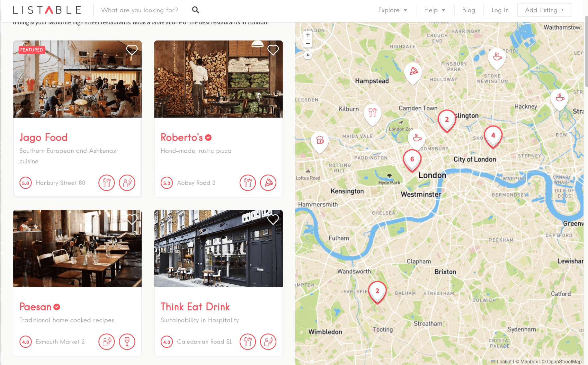
Task: Open pizza map marker near Highgate
Action: [413, 73]
